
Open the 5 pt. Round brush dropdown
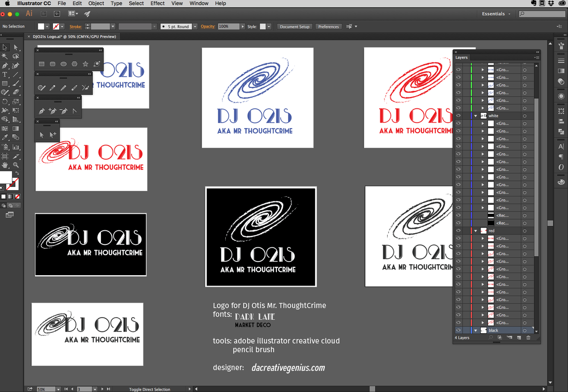tap(195, 26)
